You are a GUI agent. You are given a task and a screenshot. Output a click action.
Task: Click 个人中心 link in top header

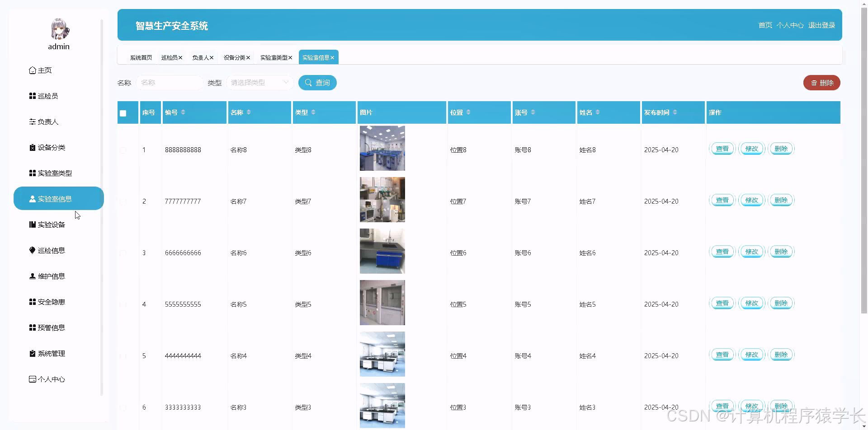pos(790,25)
